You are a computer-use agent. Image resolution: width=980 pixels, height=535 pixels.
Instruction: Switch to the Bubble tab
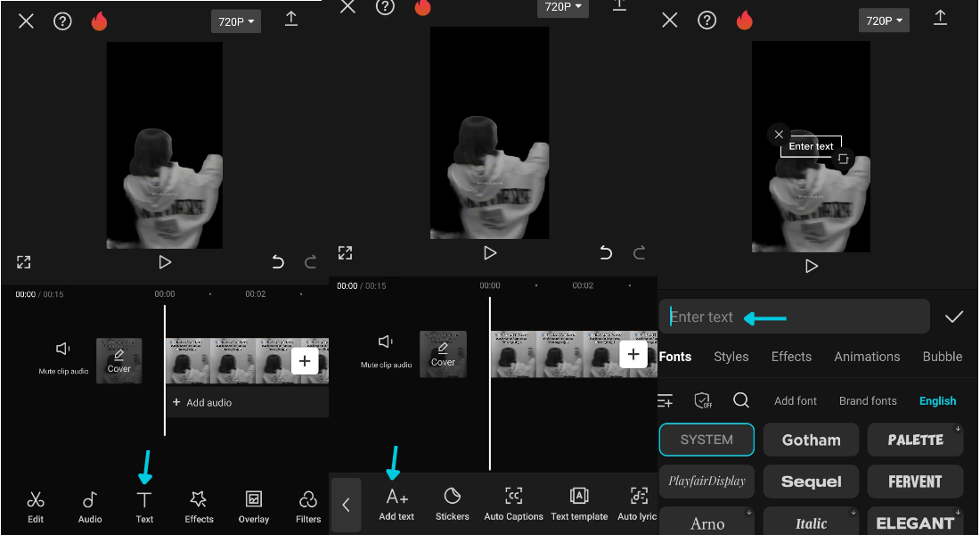pyautogui.click(x=943, y=357)
